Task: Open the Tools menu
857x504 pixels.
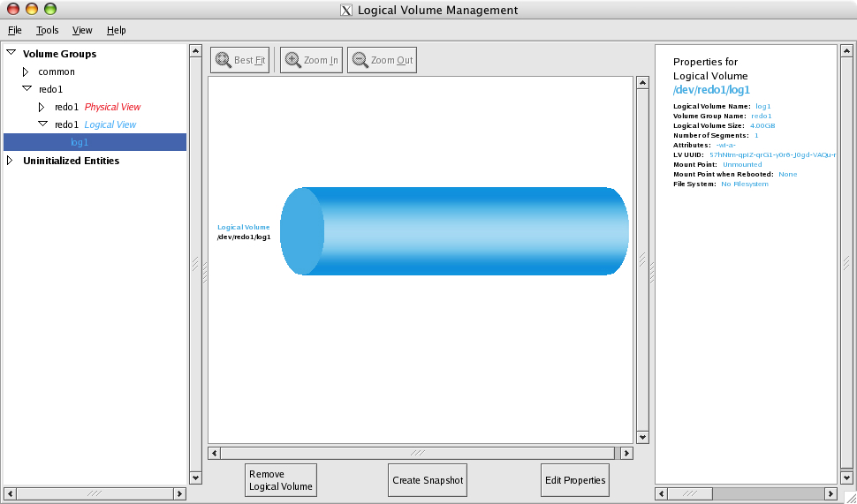Action: click(47, 30)
